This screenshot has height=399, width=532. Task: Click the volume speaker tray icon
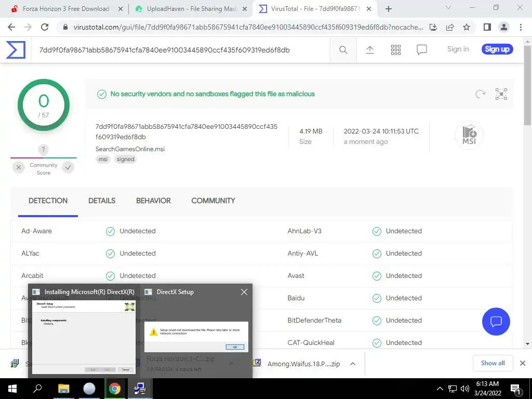pyautogui.click(x=465, y=389)
